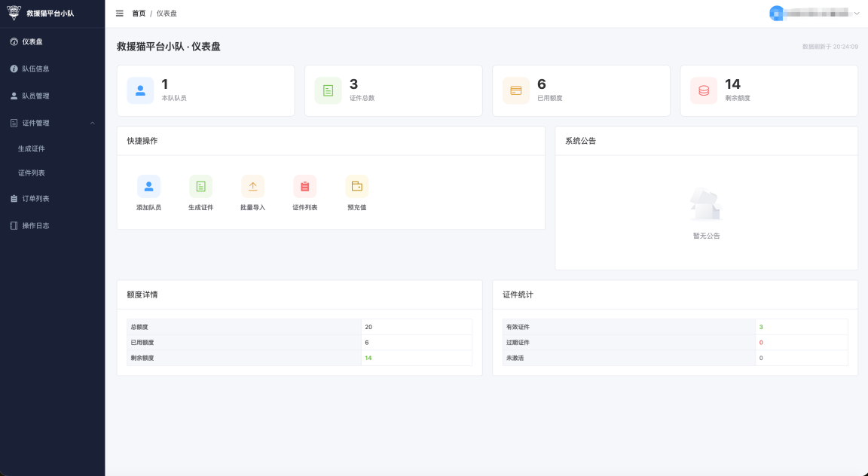Click the 本队队员 stat card icon
This screenshot has width=868, height=476.
tap(140, 90)
